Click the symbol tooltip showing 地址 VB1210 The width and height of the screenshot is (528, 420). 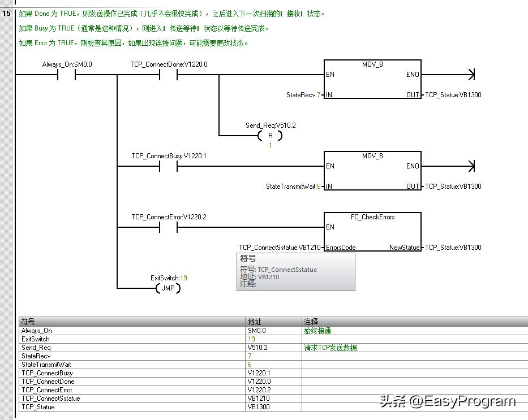(x=296, y=272)
